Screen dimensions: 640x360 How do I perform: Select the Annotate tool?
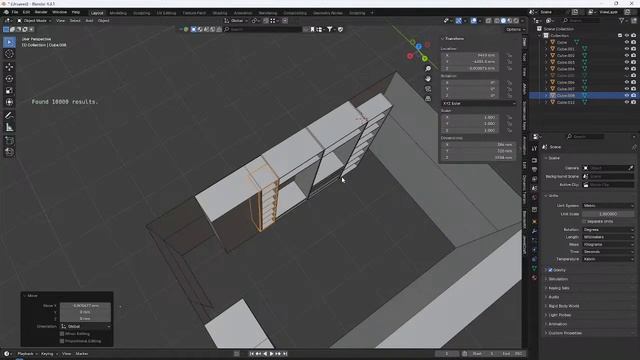(x=9, y=116)
